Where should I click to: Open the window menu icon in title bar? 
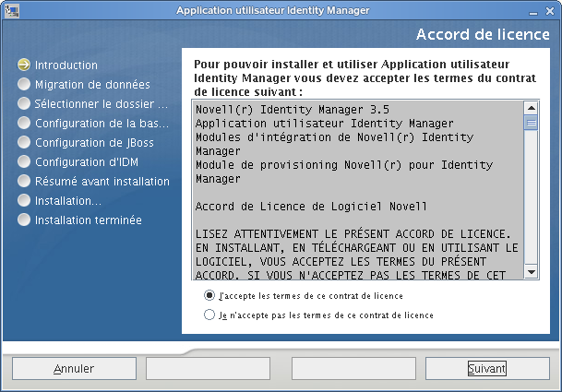point(9,9)
